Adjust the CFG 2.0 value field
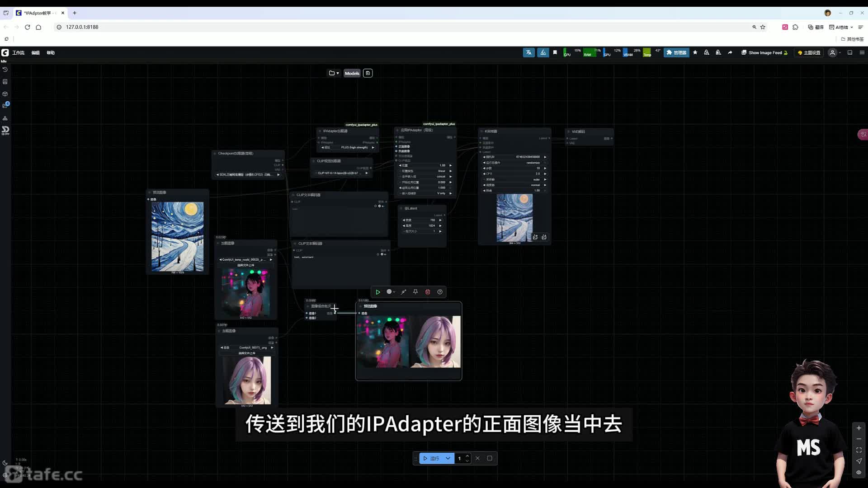Viewport: 868px width, 488px height. (x=514, y=174)
